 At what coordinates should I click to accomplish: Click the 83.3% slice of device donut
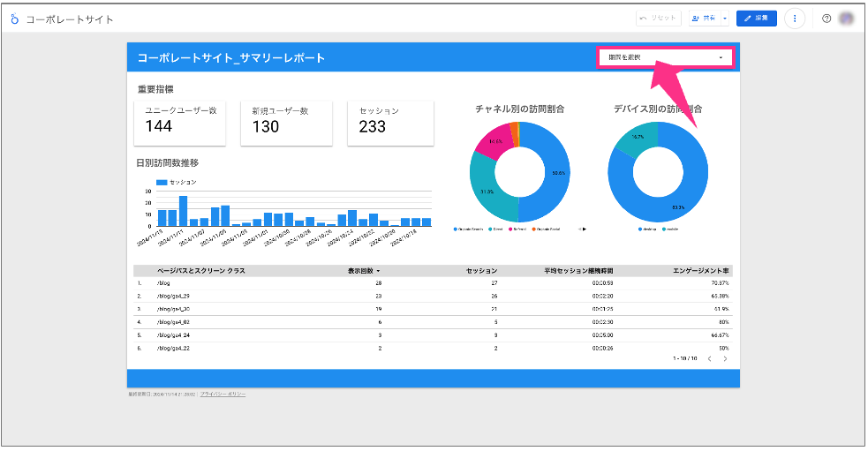point(677,207)
